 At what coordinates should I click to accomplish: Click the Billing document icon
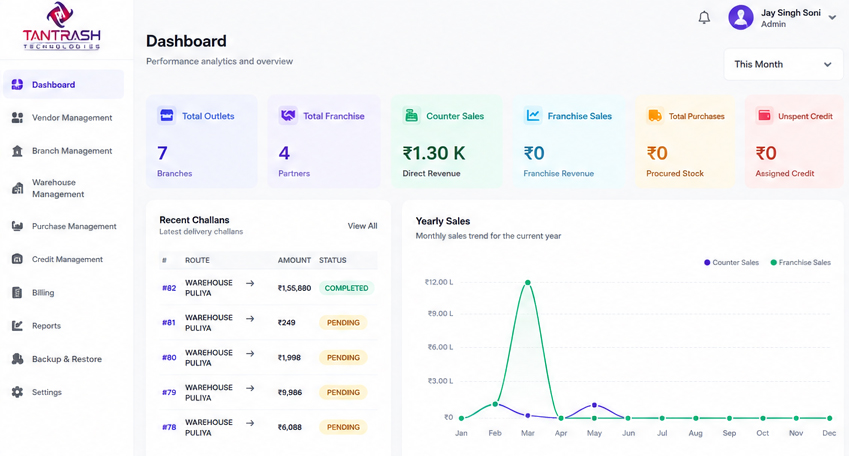point(17,292)
